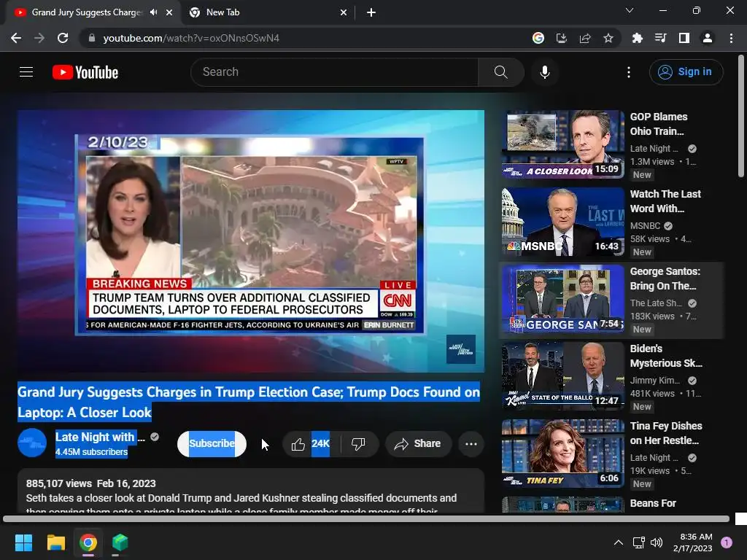Click Chrome icon in taskbar
The height and width of the screenshot is (560, 747).
88,542
